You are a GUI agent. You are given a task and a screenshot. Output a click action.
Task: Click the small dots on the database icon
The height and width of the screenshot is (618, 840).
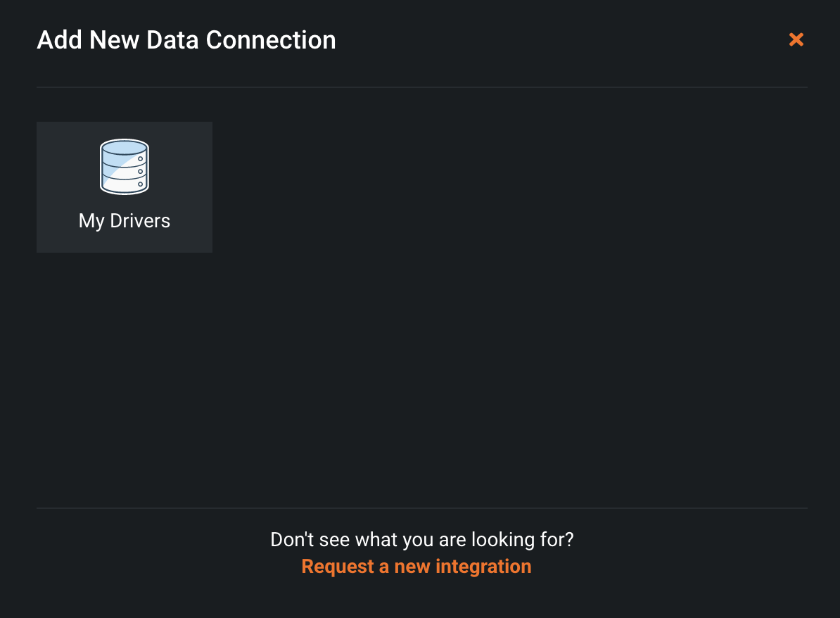pyautogui.click(x=141, y=171)
